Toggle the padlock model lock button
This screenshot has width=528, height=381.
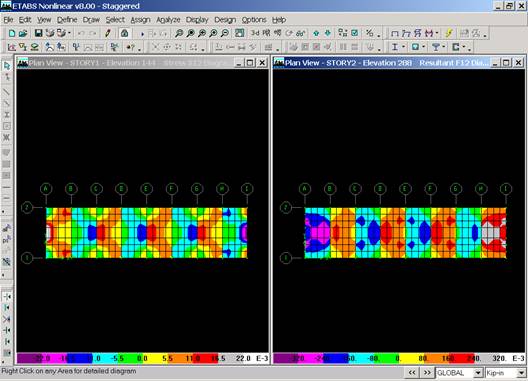coord(125,33)
